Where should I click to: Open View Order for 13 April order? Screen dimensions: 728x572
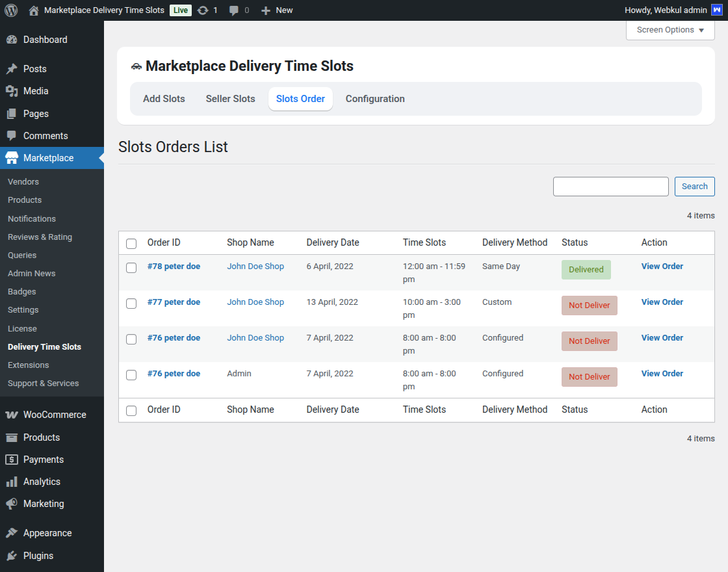(x=662, y=302)
